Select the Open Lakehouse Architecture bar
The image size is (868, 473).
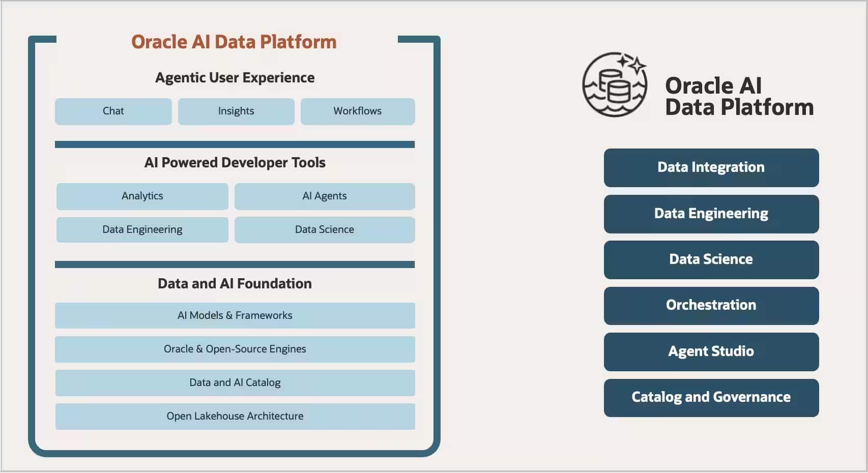[x=235, y=416]
